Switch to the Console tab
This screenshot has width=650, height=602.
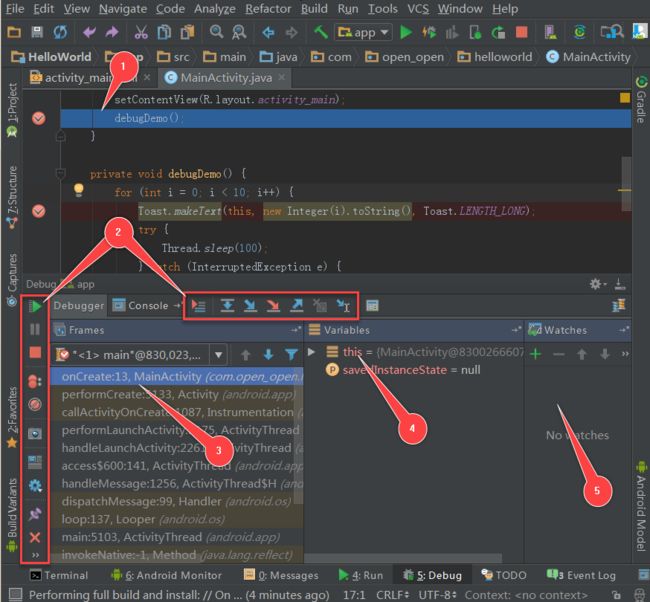[141, 306]
